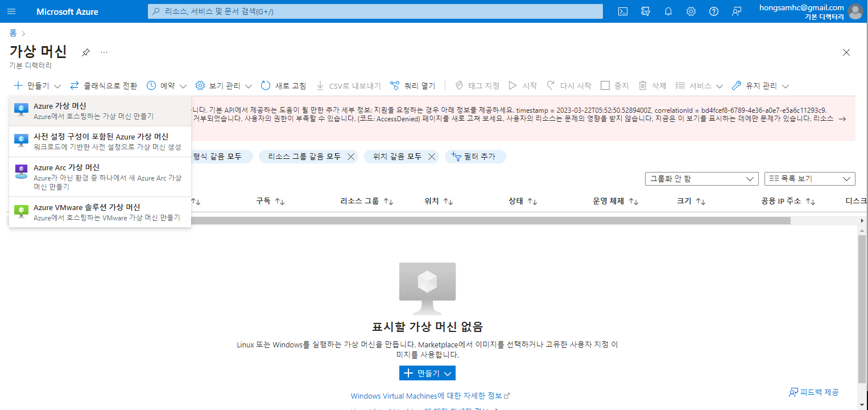Select Azure Arc 가상 머신 menu entry

[x=100, y=177]
